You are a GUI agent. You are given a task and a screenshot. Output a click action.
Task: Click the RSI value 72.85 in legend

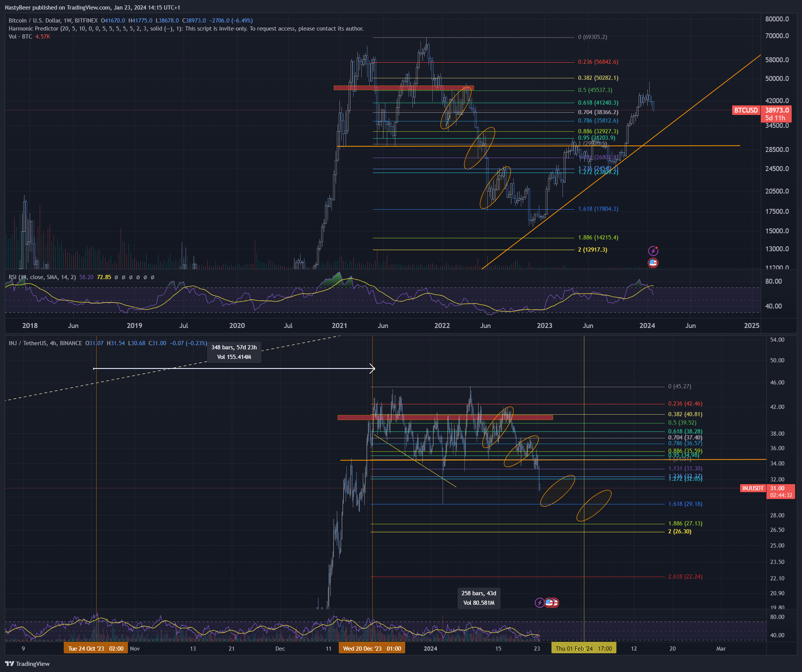104,277
